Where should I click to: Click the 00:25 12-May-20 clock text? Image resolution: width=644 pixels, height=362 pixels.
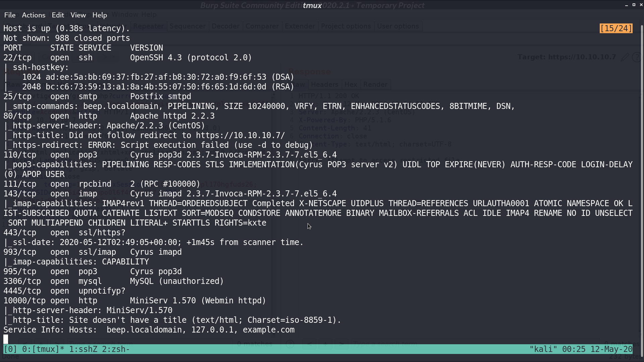[x=597, y=349]
